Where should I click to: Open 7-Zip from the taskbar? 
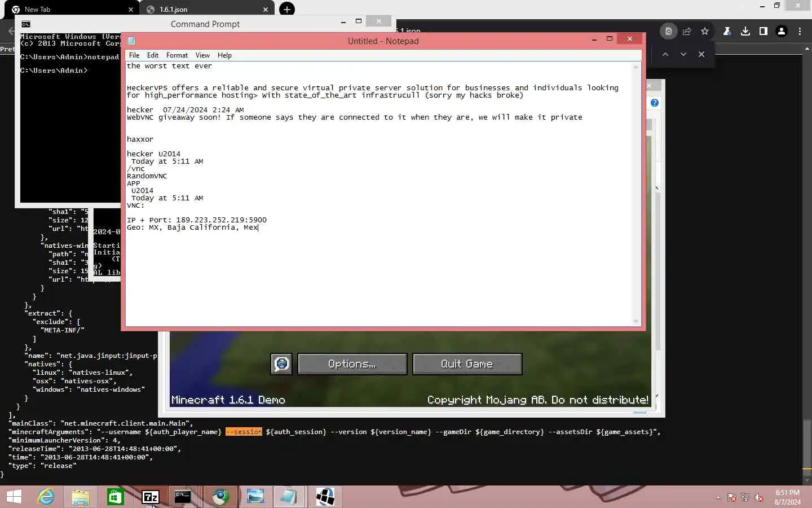pyautogui.click(x=151, y=497)
